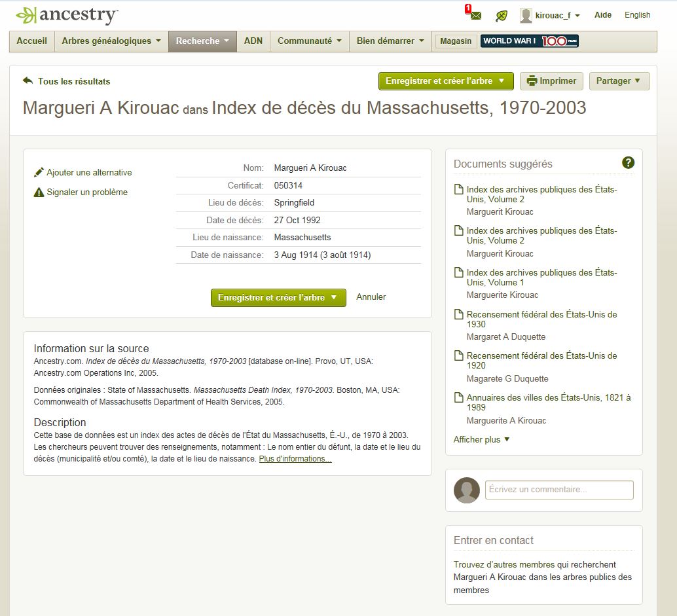Click death date 27 Oct 1992
This screenshot has height=616, width=677.
[x=297, y=220]
